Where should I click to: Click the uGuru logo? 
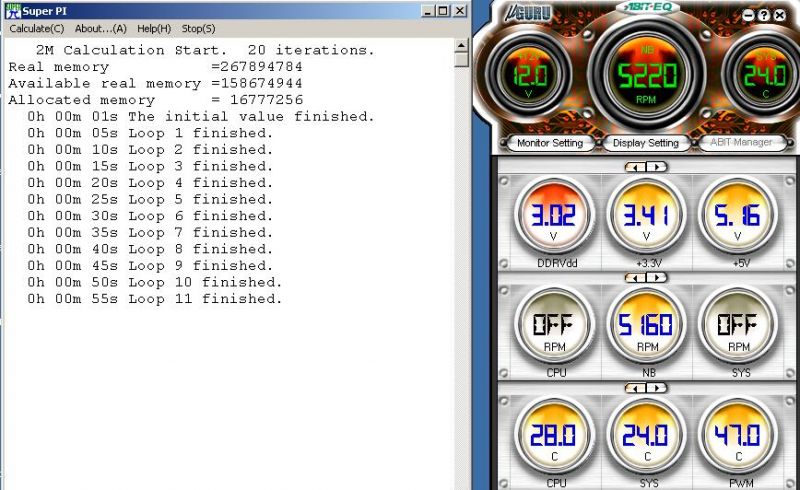[529, 13]
